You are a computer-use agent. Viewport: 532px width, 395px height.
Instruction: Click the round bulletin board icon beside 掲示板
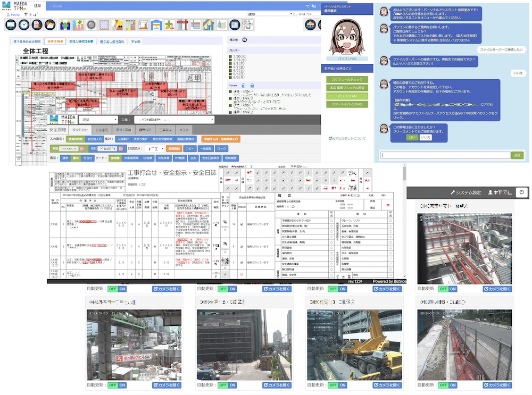click(245, 40)
